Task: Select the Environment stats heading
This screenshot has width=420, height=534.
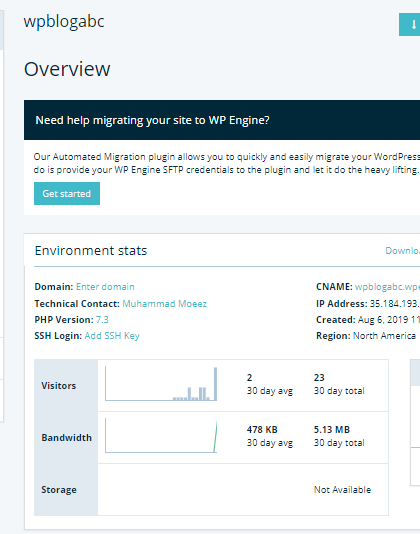Action: (x=91, y=251)
